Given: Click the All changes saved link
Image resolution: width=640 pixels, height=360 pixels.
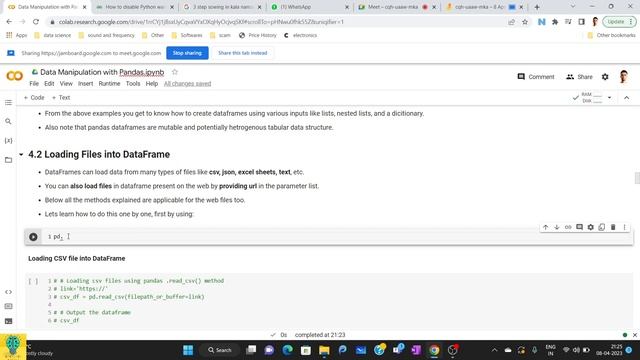Looking at the screenshot, I should tap(187, 84).
